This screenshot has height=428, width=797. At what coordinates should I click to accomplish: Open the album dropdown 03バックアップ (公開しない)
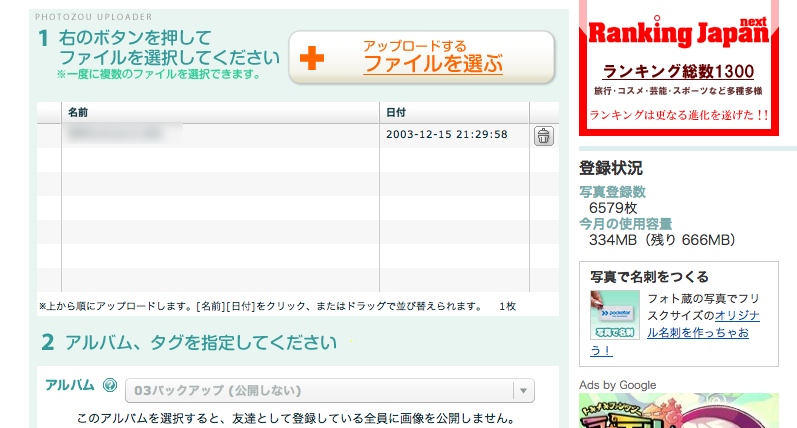click(x=330, y=391)
